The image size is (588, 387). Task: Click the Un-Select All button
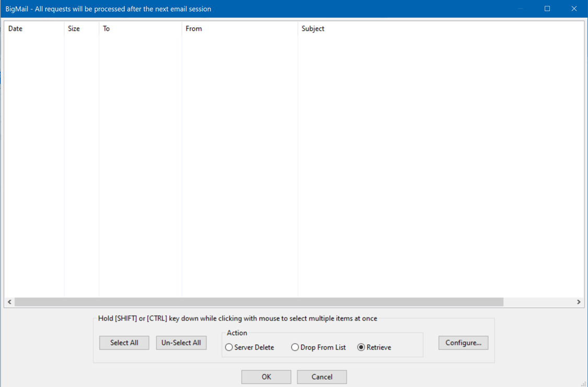coord(181,343)
